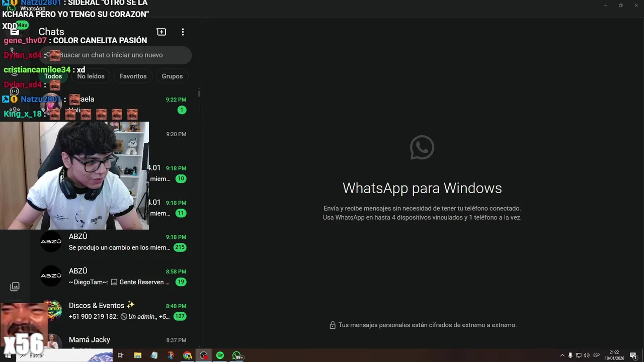Screen dimensions: 644x362
Task: Start a new chat with the plus icon
Action: 162,32
